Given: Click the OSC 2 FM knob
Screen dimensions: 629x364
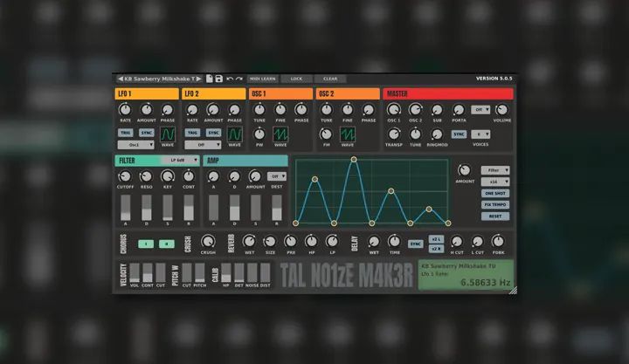Looking at the screenshot, I should pos(326,134).
